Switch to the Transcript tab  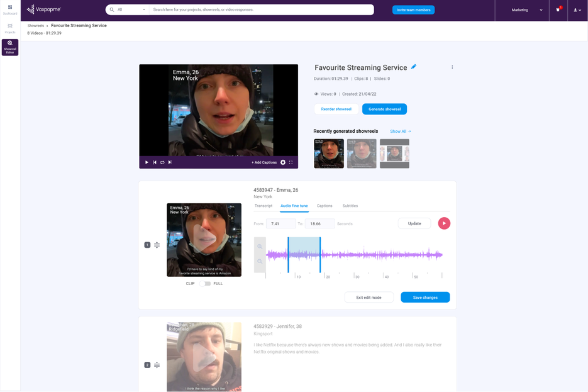(263, 205)
